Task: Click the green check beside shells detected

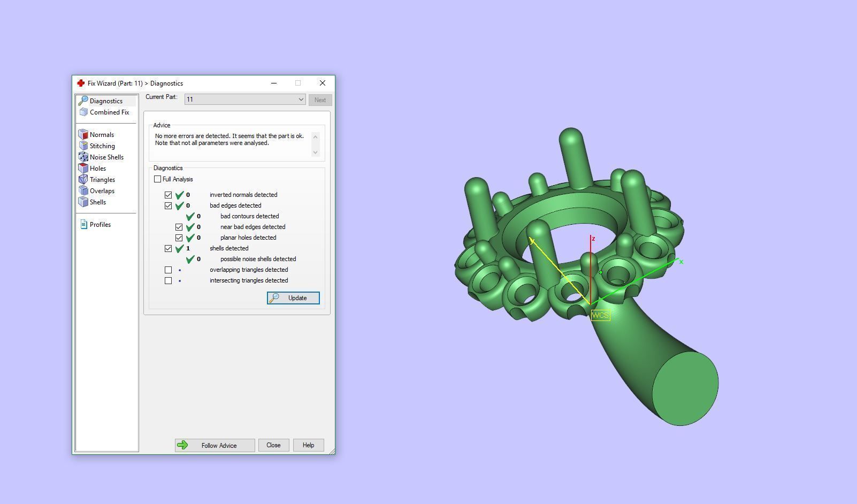Action: pos(180,248)
